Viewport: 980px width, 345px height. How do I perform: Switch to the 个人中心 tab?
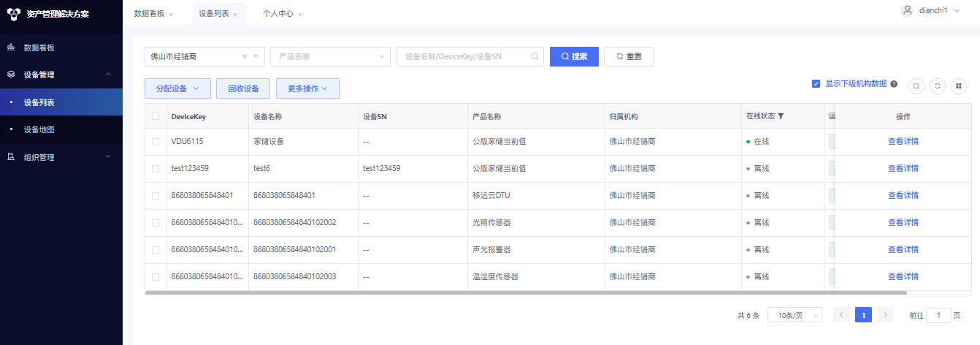(277, 14)
